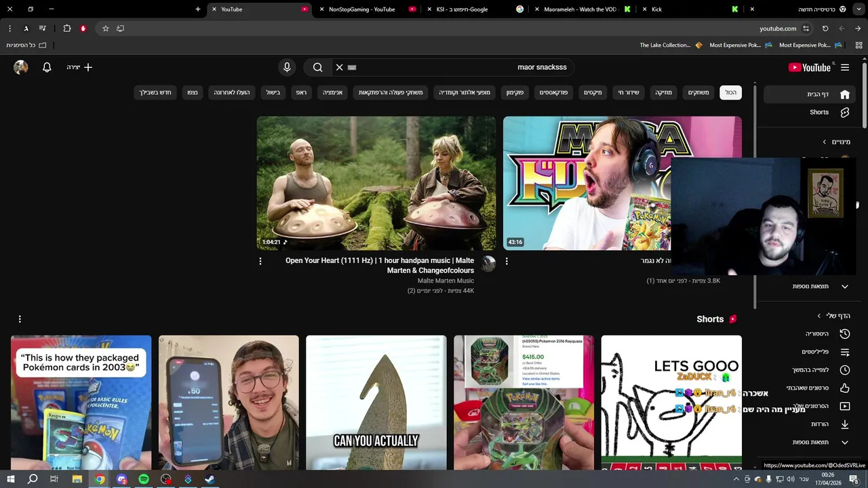Select the בישול filter chip

273,92
